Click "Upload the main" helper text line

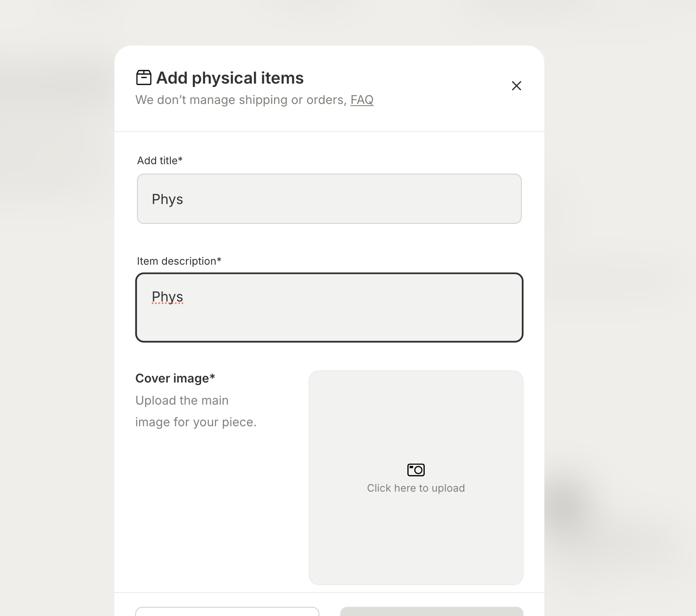point(182,400)
